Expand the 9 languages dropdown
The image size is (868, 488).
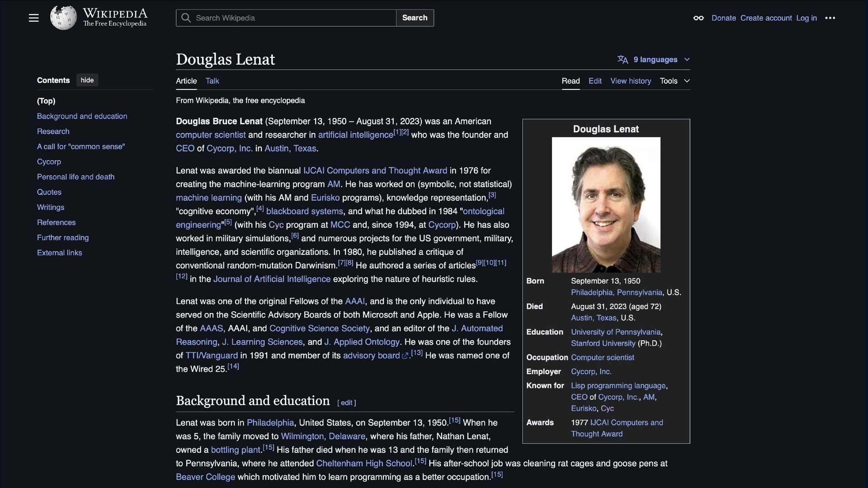tap(654, 60)
